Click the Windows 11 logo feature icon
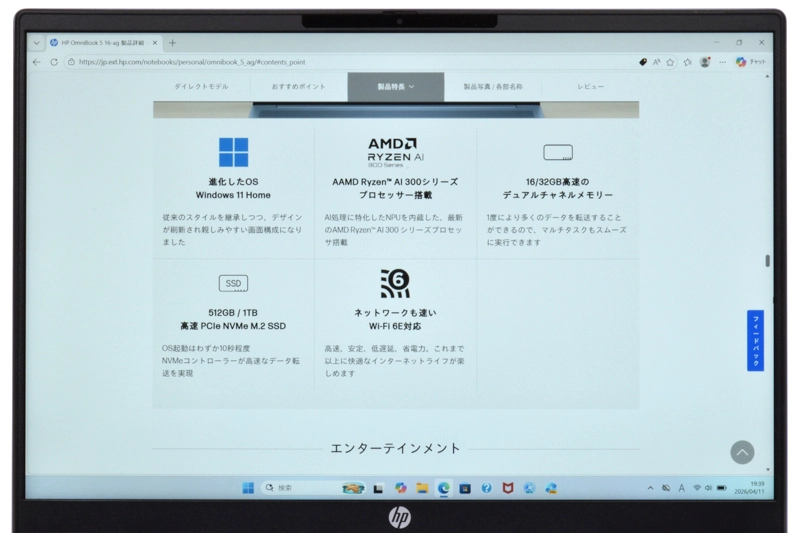This screenshot has height=533, width=800. coord(233,152)
